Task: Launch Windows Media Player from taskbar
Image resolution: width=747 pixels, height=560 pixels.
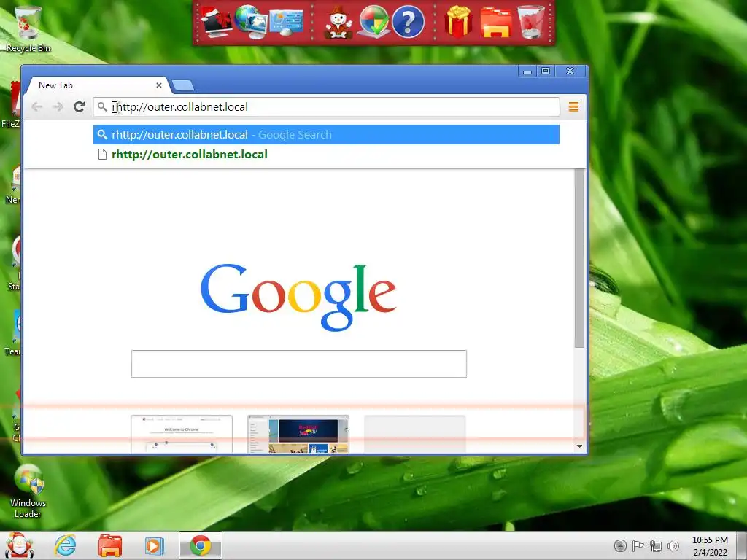Action: [x=154, y=545]
